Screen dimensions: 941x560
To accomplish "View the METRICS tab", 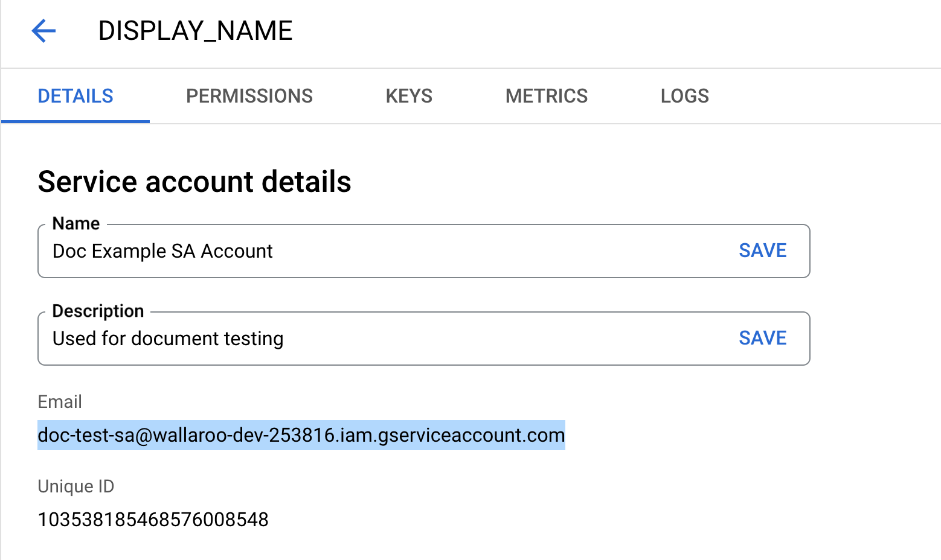I will click(x=546, y=95).
